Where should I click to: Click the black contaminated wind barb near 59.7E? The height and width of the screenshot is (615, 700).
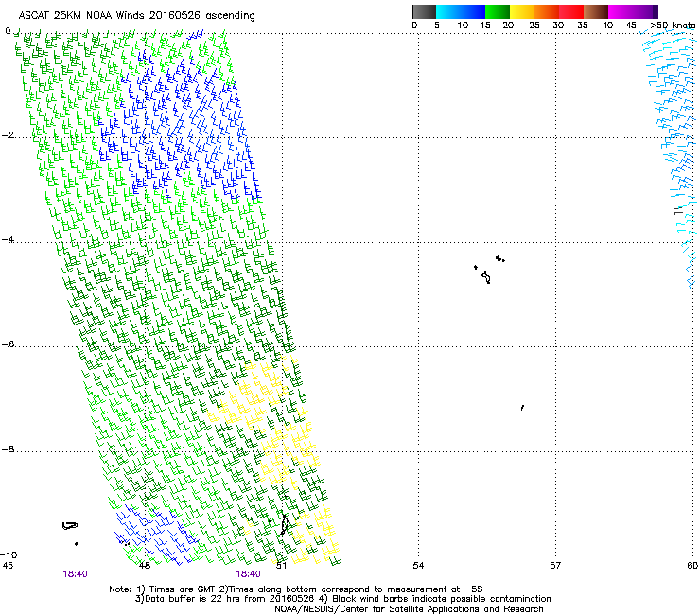click(678, 210)
